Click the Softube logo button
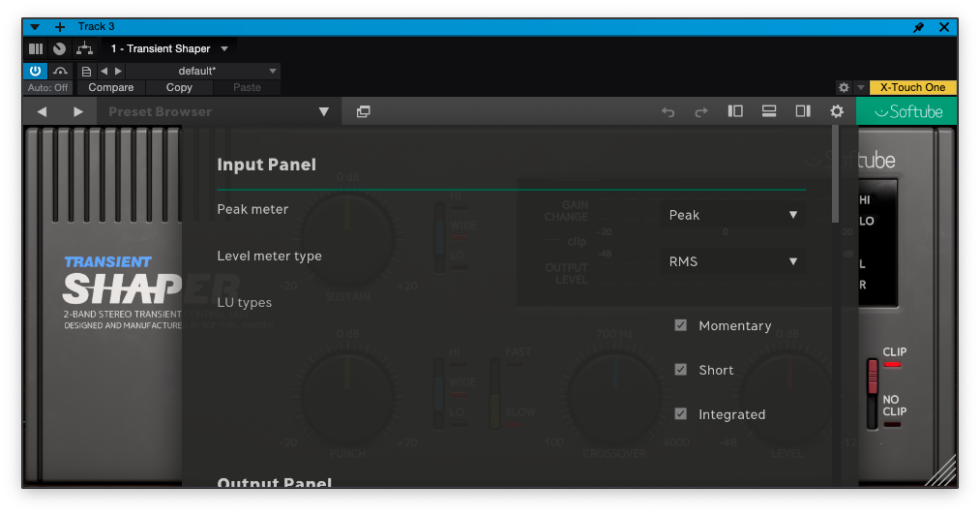The height and width of the screenshot is (514, 980). click(907, 112)
